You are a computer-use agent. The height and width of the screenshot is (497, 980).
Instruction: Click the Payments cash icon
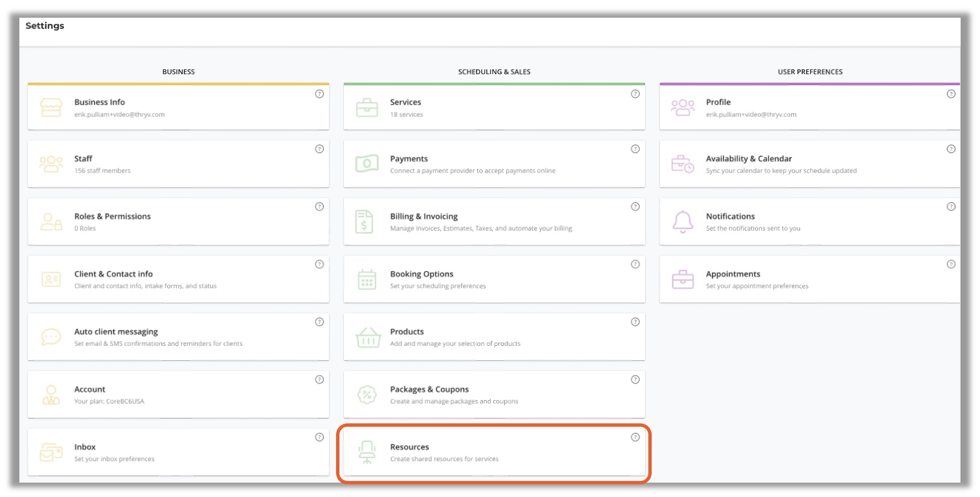coord(367,164)
